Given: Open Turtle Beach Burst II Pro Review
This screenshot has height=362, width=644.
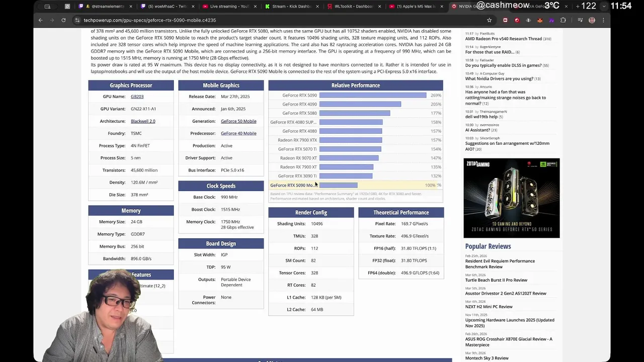Looking at the screenshot, I should pos(496,280).
